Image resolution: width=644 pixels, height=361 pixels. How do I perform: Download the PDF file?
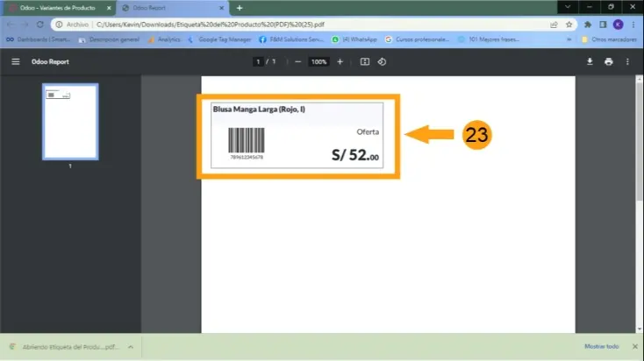pos(589,62)
